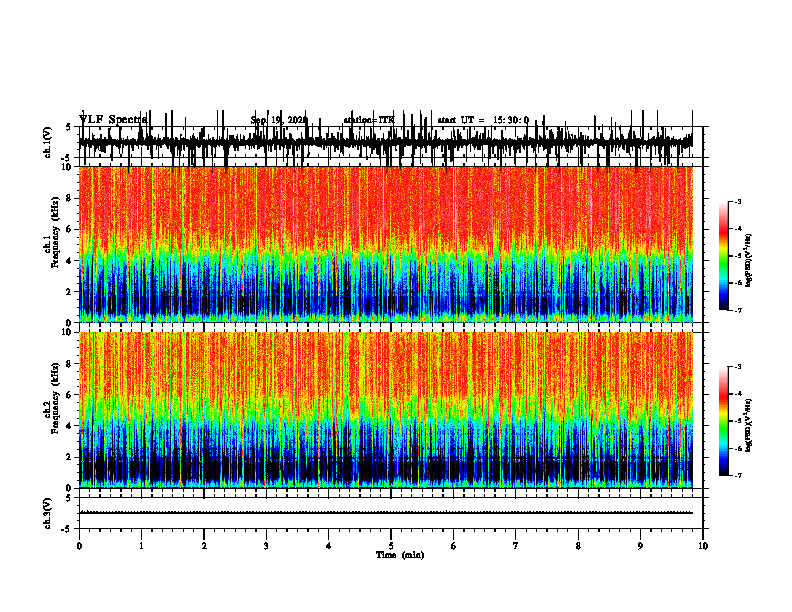The height and width of the screenshot is (612, 792).
Task: Click time axis tick label 10
Action: (703, 546)
